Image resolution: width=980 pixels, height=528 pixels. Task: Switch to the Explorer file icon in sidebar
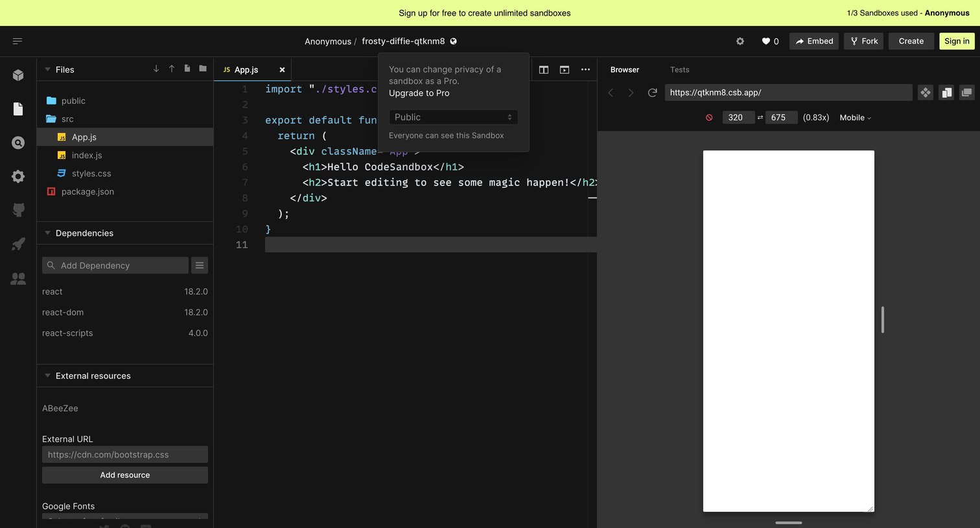coord(18,109)
